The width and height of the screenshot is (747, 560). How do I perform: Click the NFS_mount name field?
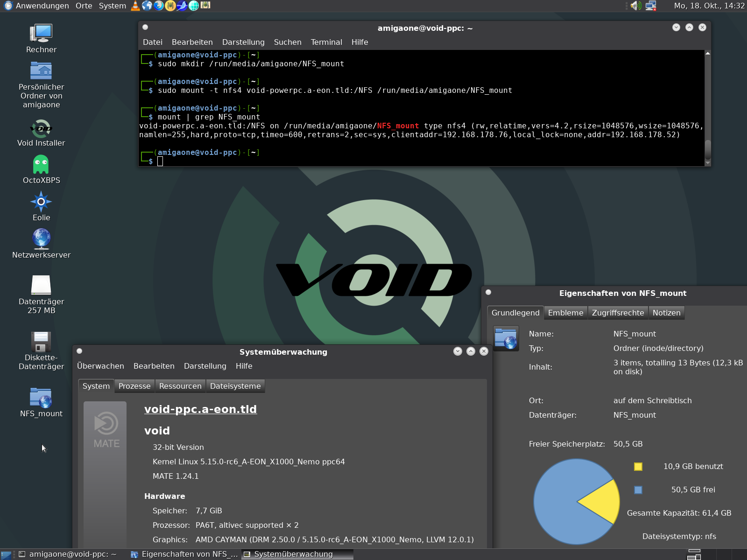[634, 334]
